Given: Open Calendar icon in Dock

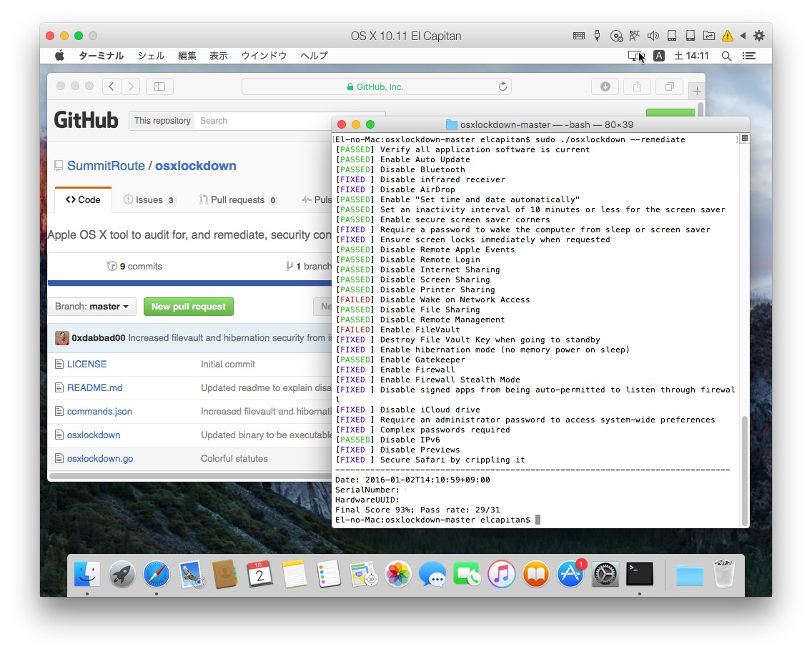Looking at the screenshot, I should (x=260, y=574).
